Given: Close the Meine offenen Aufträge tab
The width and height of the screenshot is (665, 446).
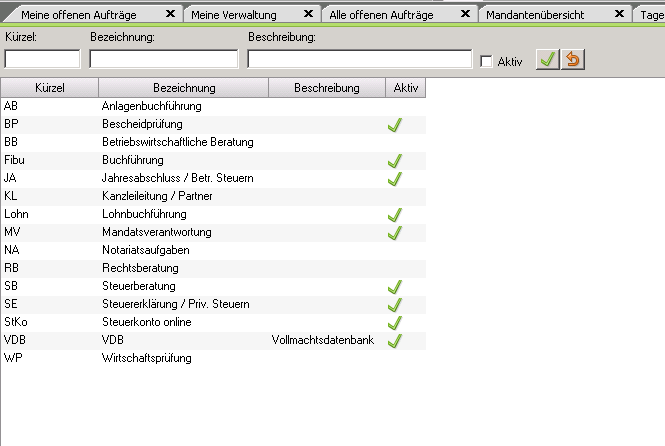Looking at the screenshot, I should tap(169, 14).
